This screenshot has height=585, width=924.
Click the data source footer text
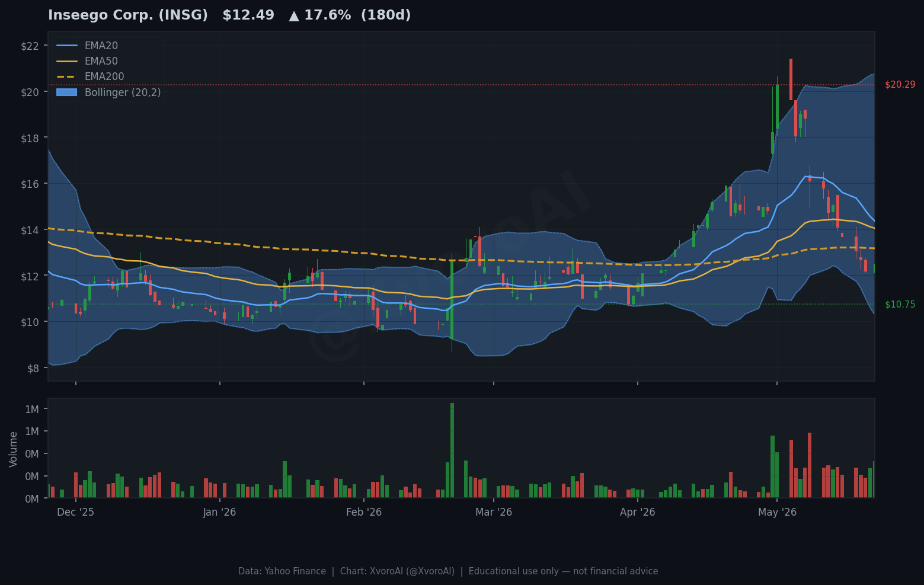click(448, 571)
